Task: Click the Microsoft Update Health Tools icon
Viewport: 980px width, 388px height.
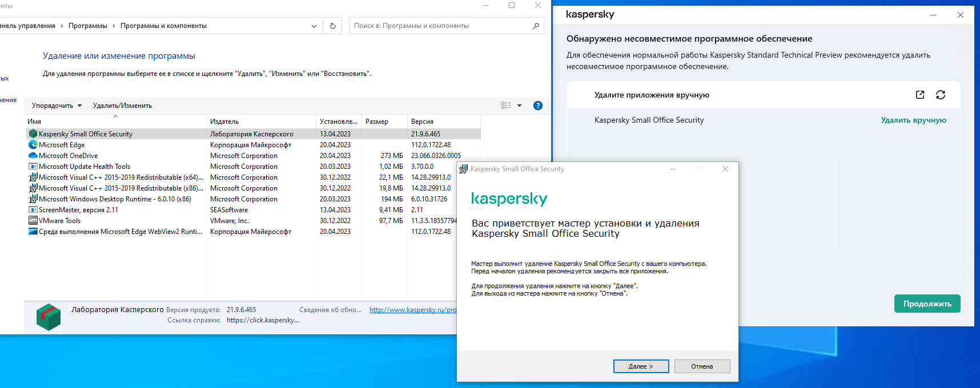Action: tap(33, 167)
